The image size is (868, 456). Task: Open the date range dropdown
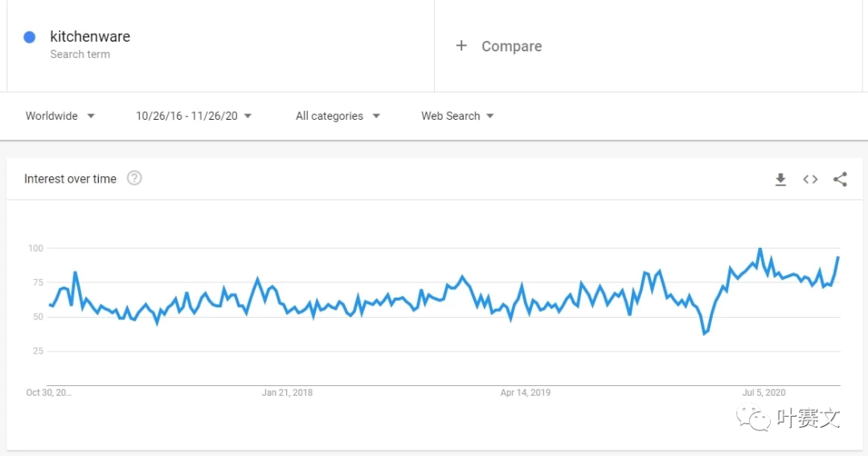[x=194, y=116]
